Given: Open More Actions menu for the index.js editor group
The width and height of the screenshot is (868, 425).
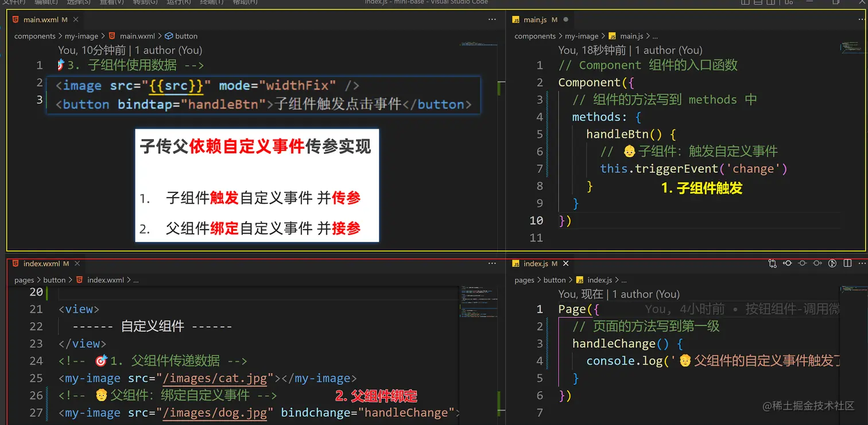Looking at the screenshot, I should pos(862,264).
